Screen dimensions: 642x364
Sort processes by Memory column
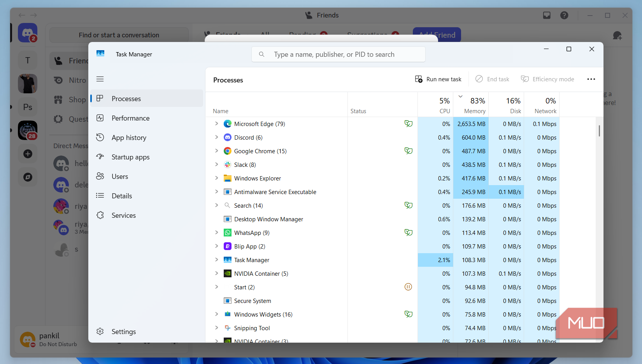click(x=471, y=105)
